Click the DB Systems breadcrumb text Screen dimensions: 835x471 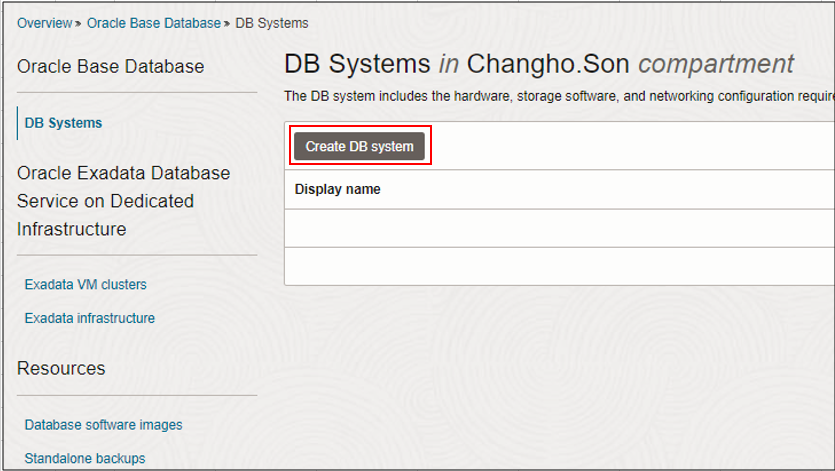(272, 23)
